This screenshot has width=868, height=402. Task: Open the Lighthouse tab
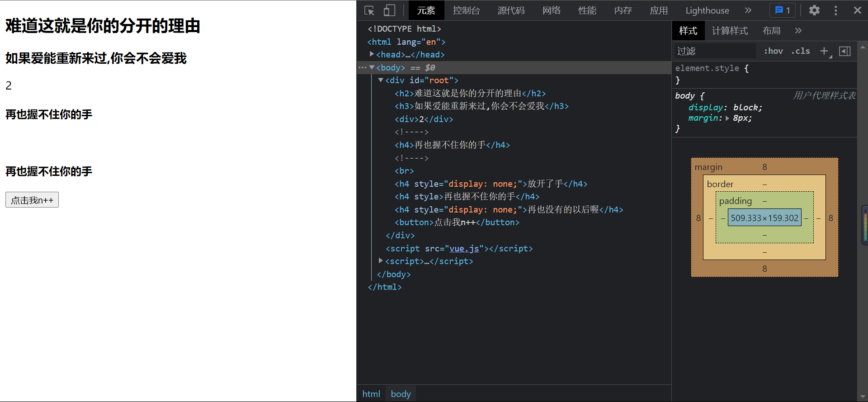click(708, 10)
